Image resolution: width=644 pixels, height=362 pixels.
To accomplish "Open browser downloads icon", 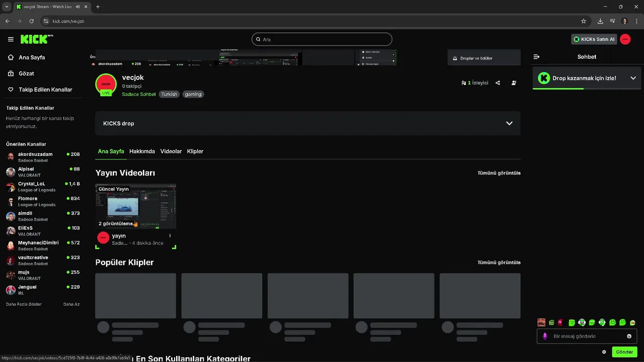I will point(600,21).
